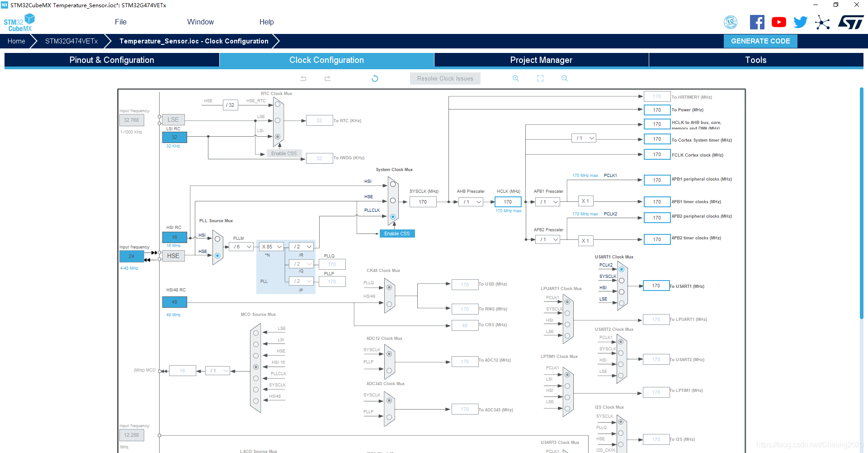Click the HSI48 RC value 48 box

(175, 302)
